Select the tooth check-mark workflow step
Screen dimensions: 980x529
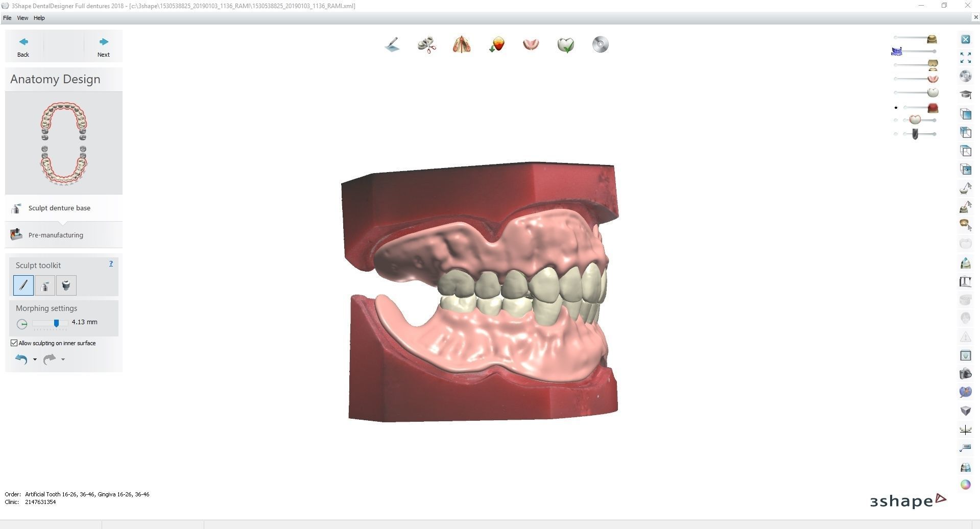pos(566,44)
